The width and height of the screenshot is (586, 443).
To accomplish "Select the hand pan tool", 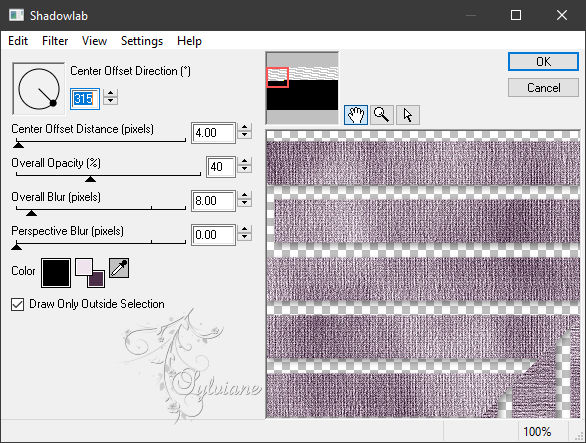I will [x=355, y=115].
